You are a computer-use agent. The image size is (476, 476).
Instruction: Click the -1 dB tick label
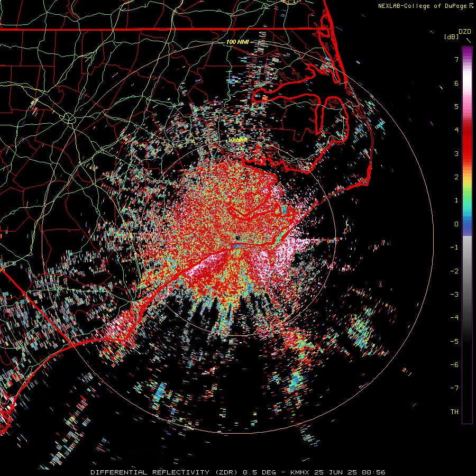tap(454, 248)
